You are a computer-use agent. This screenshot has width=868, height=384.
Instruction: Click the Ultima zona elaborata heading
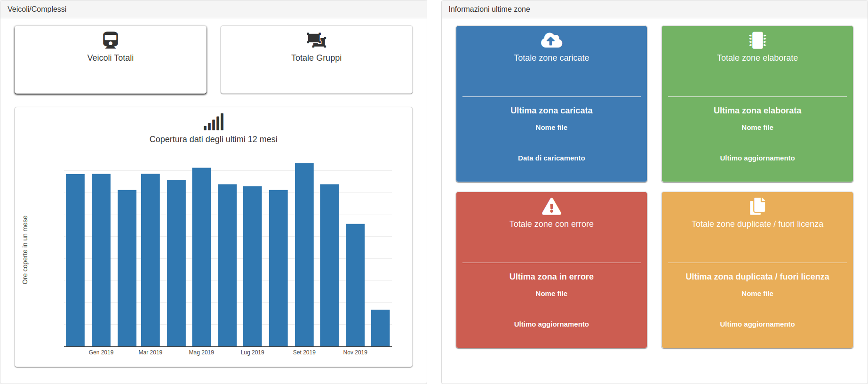pos(757,111)
